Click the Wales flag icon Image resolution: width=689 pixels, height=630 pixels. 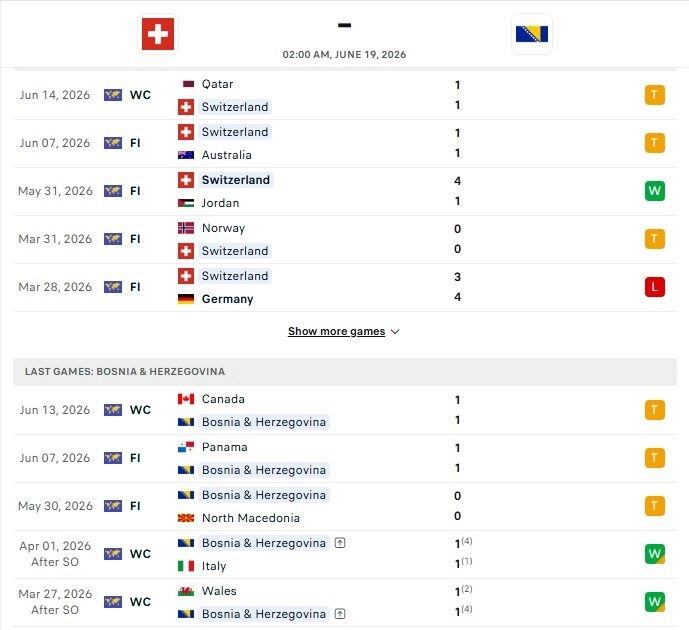186,591
